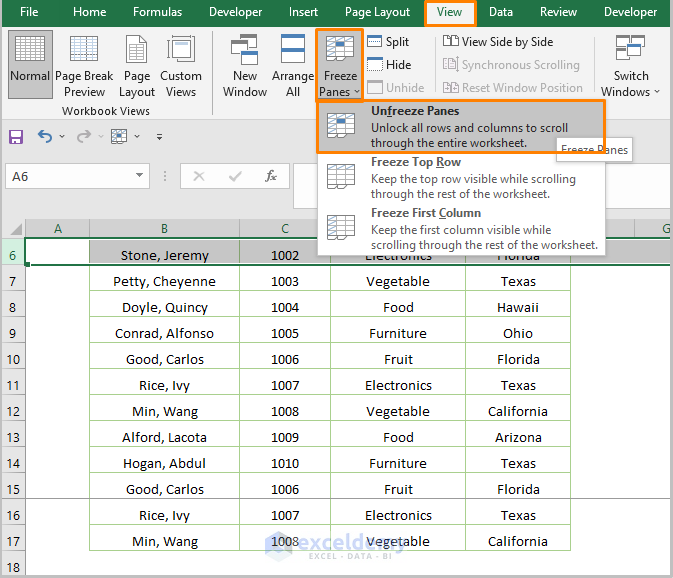The width and height of the screenshot is (673, 578).
Task: Customize Quick Access Toolbar arrow
Action: pyautogui.click(x=159, y=137)
